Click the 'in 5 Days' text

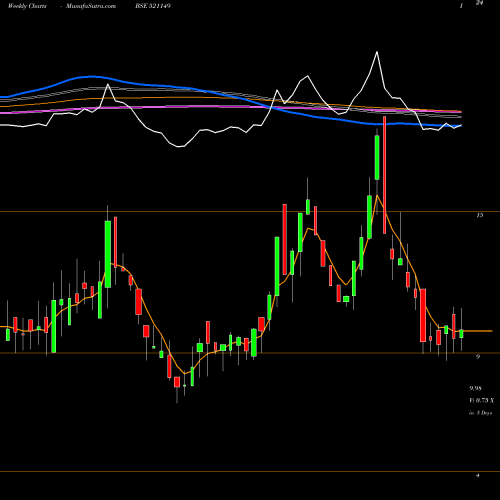[480, 413]
